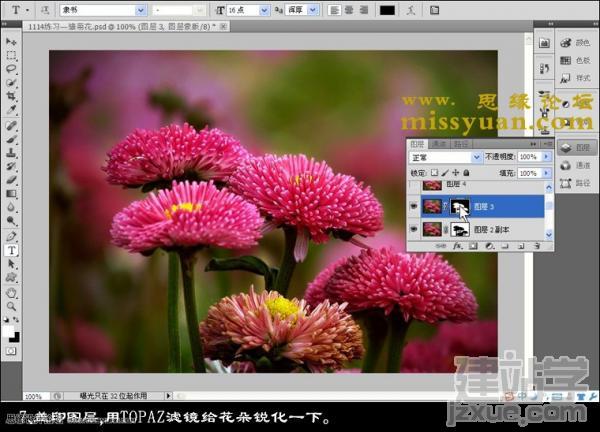Screen dimensions: 600x432
Task: Click the background color swatch
Action: pyautogui.click(x=15, y=338)
